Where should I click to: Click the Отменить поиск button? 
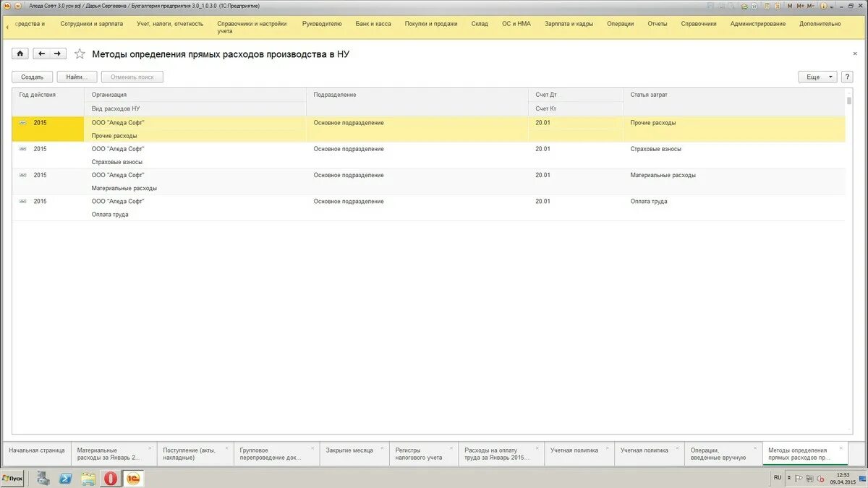[x=132, y=77]
